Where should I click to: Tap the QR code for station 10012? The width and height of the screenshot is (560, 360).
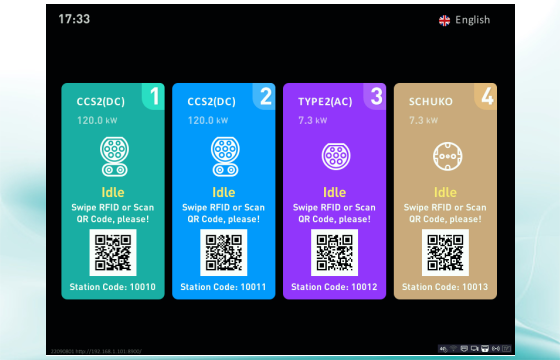pos(334,252)
